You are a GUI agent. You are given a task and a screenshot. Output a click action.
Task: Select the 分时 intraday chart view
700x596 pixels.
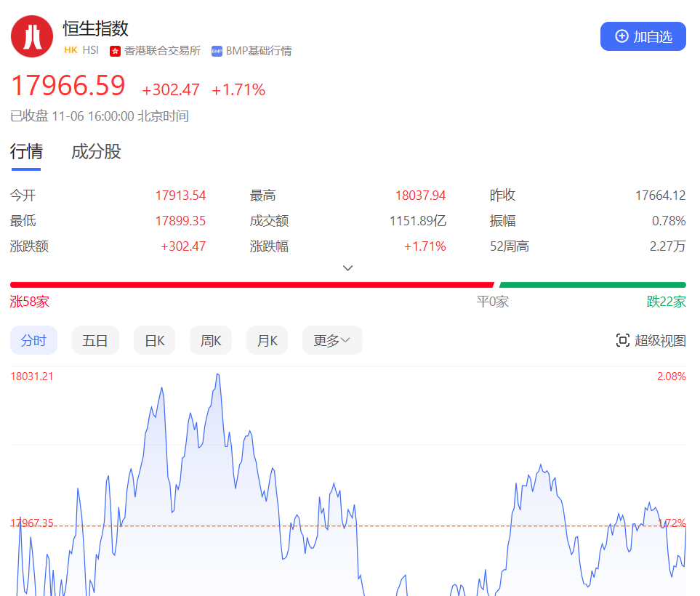pos(33,340)
